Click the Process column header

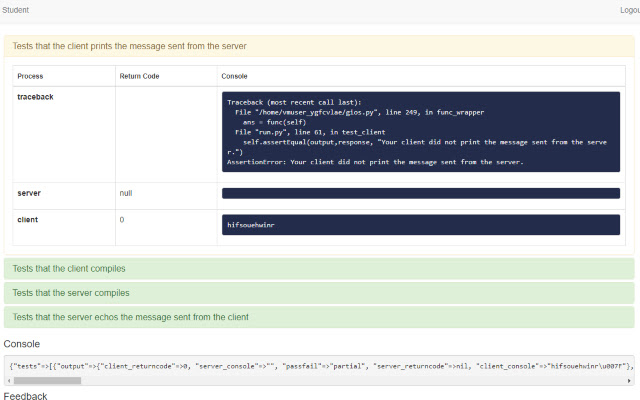pyautogui.click(x=30, y=76)
